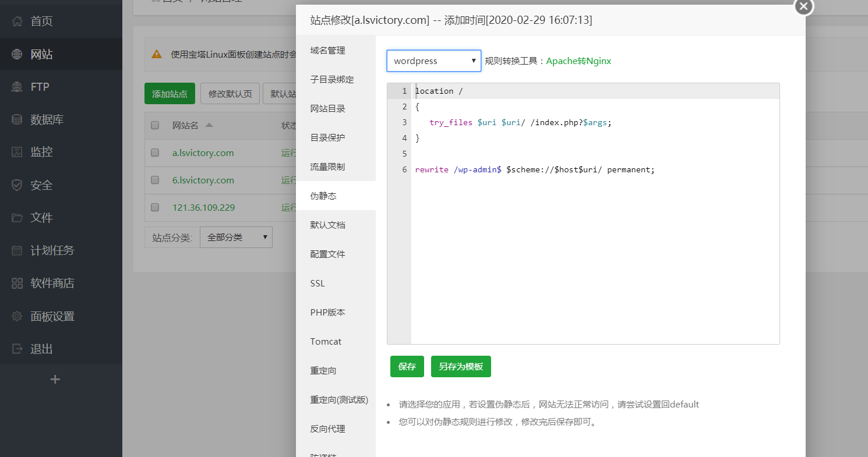Go to 软件商店 in sidebar
Screen dimensions: 868x457
pos(61,284)
